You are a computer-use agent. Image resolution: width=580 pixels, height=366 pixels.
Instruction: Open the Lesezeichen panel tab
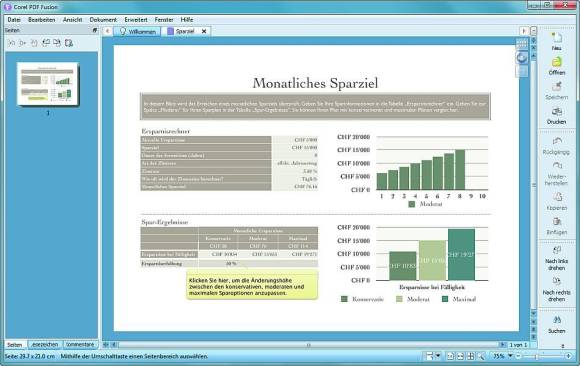point(44,345)
